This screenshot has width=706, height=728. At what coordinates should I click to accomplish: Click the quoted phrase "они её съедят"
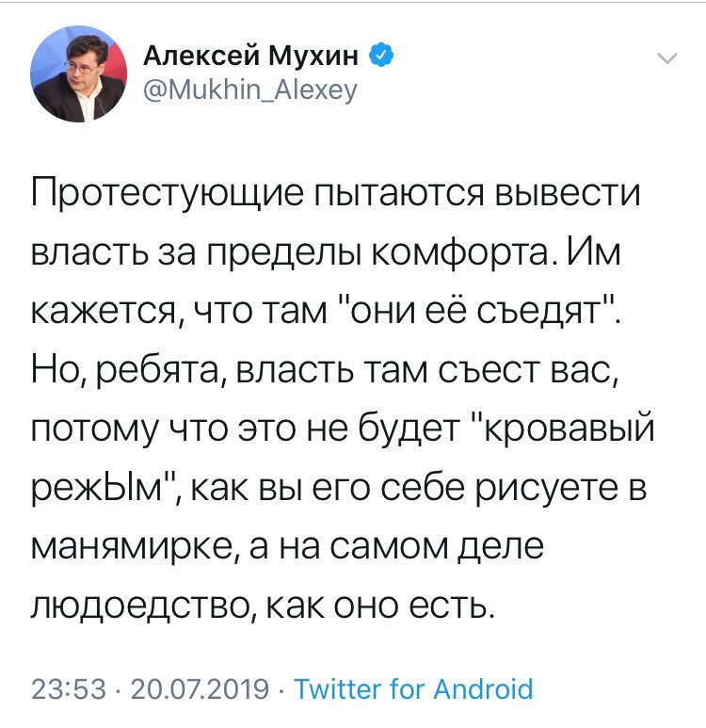pos(479,310)
